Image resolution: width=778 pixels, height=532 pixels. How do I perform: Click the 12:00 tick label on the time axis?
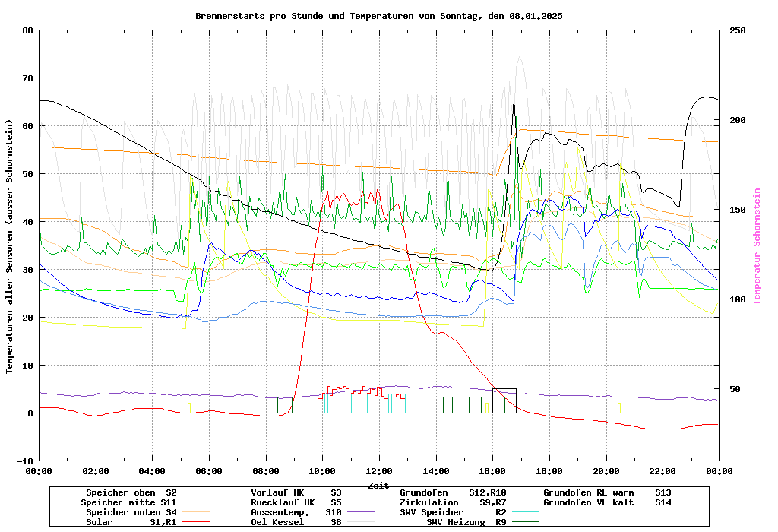[378, 471]
